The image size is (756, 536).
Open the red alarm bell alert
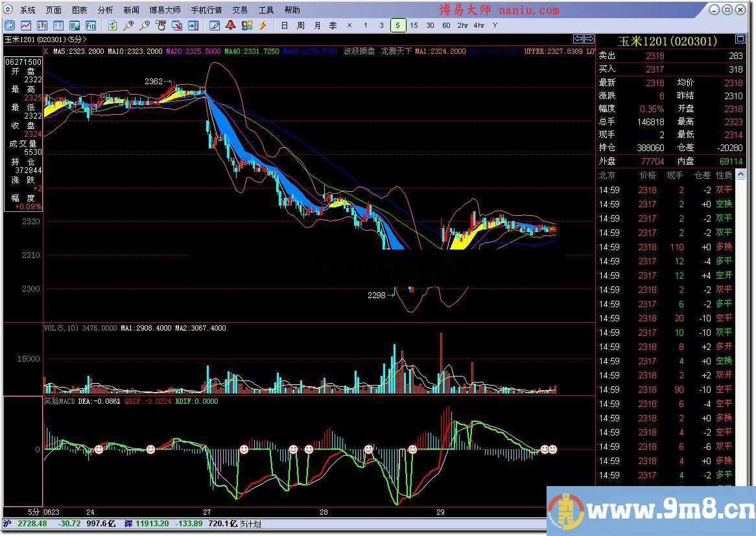tap(230, 25)
